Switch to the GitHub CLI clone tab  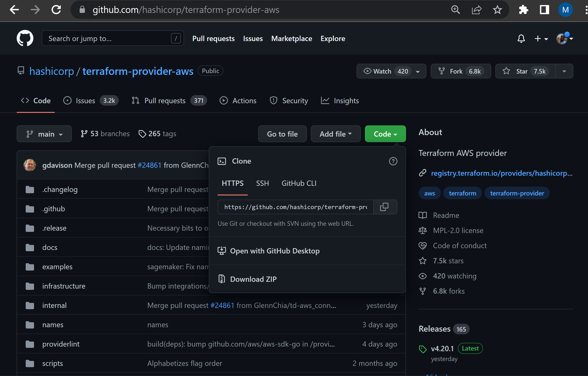[299, 183]
